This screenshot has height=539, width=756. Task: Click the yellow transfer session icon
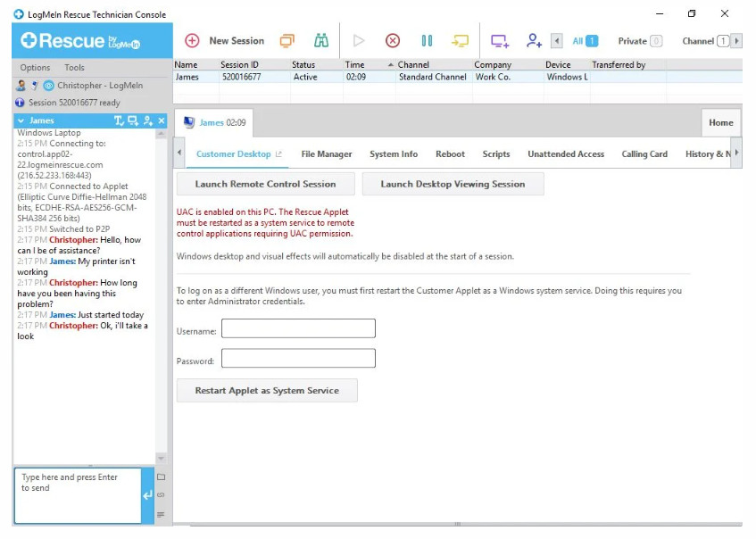(x=460, y=41)
